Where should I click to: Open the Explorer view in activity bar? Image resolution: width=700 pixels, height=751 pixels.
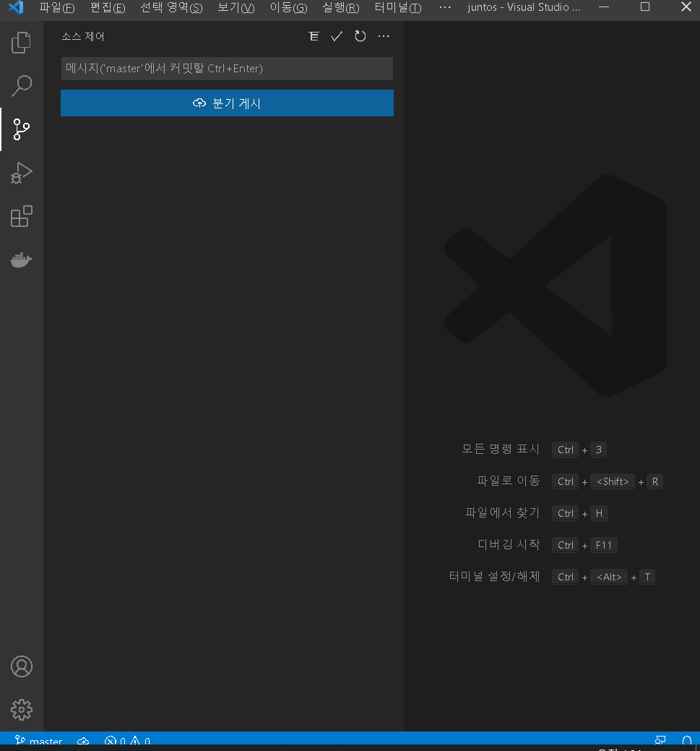22,43
